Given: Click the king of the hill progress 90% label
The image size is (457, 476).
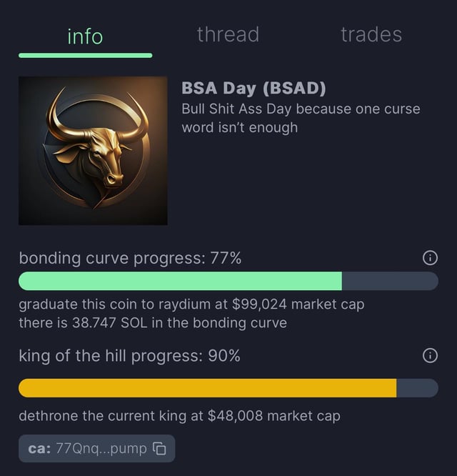Looking at the screenshot, I should pyautogui.click(x=129, y=355).
